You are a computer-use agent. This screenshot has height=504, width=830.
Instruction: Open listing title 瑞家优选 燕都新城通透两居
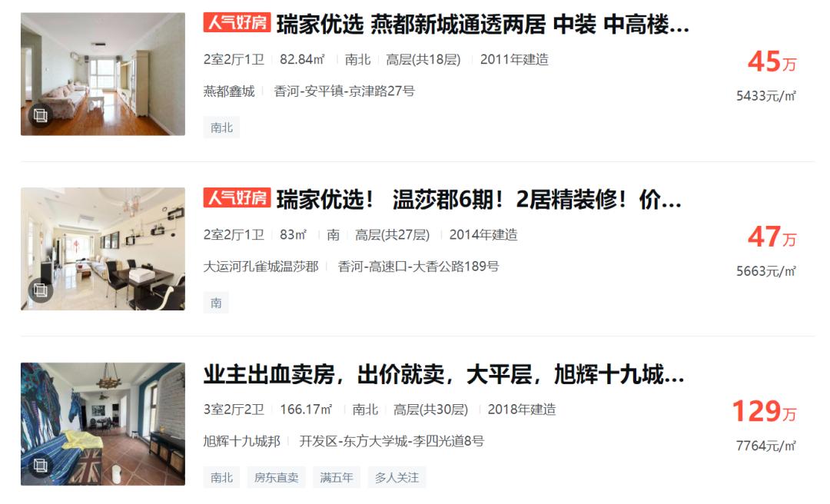(x=483, y=25)
